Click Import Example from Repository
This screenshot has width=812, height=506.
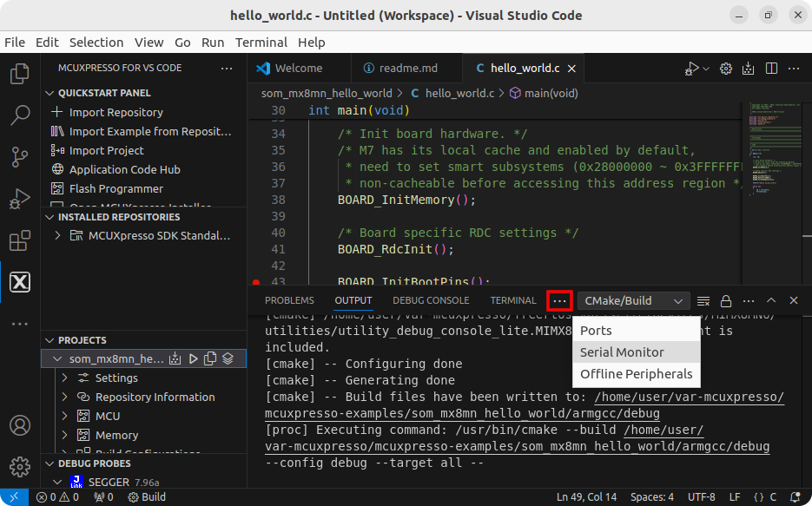(149, 131)
